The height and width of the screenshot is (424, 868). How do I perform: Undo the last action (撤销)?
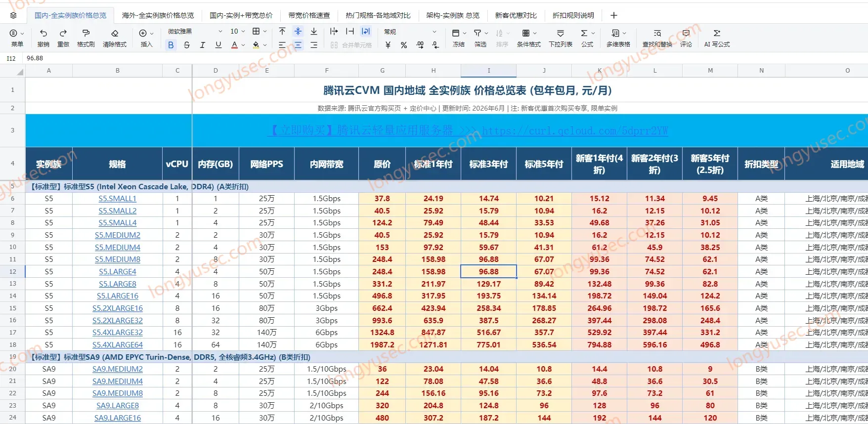click(43, 38)
